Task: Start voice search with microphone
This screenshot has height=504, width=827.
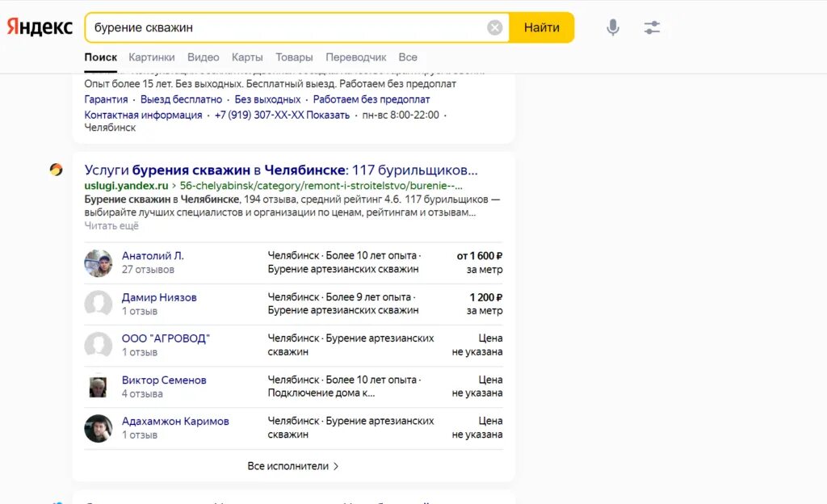Action: tap(613, 27)
